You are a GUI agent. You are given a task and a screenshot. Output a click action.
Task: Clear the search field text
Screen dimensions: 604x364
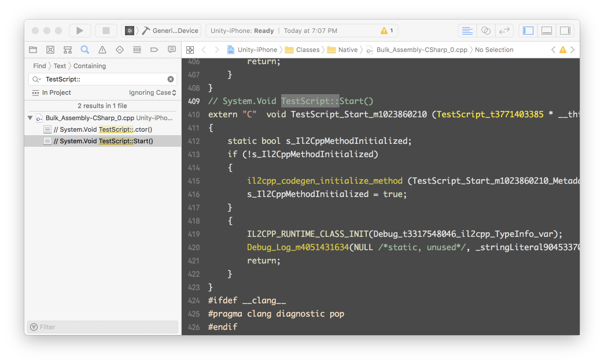[171, 79]
